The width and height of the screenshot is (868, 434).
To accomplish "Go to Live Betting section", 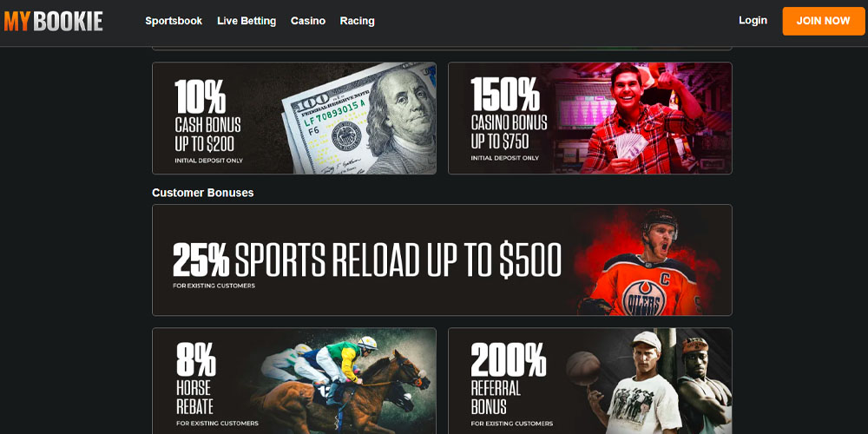I will click(x=247, y=21).
